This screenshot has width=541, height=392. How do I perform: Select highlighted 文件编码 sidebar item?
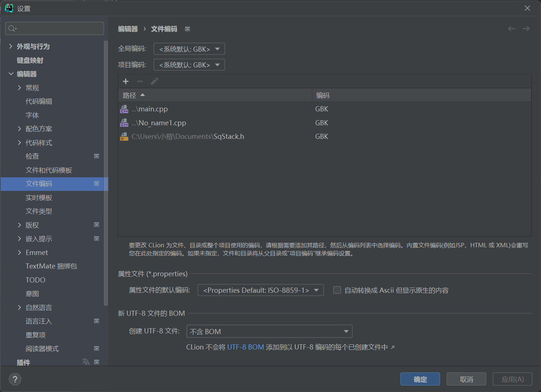[x=54, y=184]
